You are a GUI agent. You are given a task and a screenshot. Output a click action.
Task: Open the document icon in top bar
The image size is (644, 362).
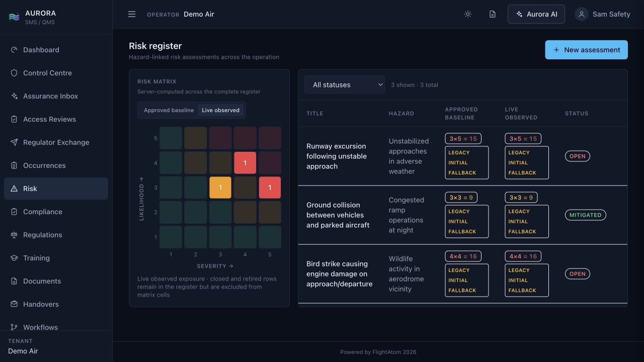click(x=493, y=14)
